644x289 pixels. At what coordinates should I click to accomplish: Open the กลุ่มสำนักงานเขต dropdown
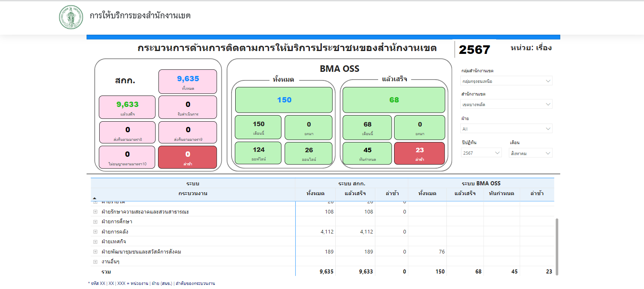506,81
